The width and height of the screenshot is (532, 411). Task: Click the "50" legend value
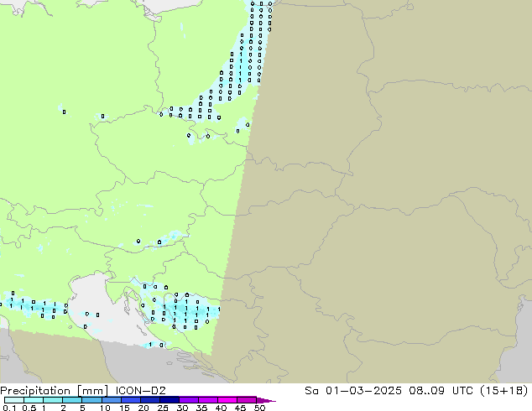tap(259, 408)
